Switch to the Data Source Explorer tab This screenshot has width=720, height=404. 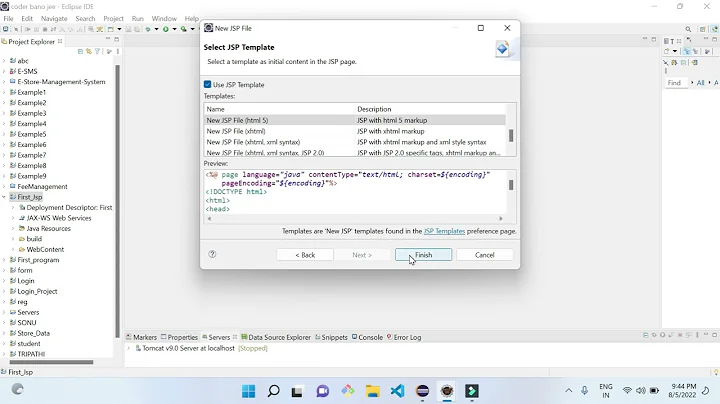pos(276,337)
